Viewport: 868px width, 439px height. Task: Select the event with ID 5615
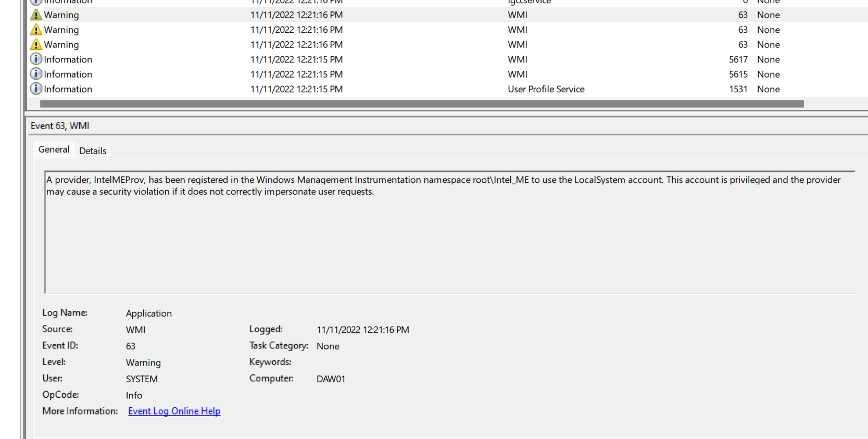tap(448, 74)
